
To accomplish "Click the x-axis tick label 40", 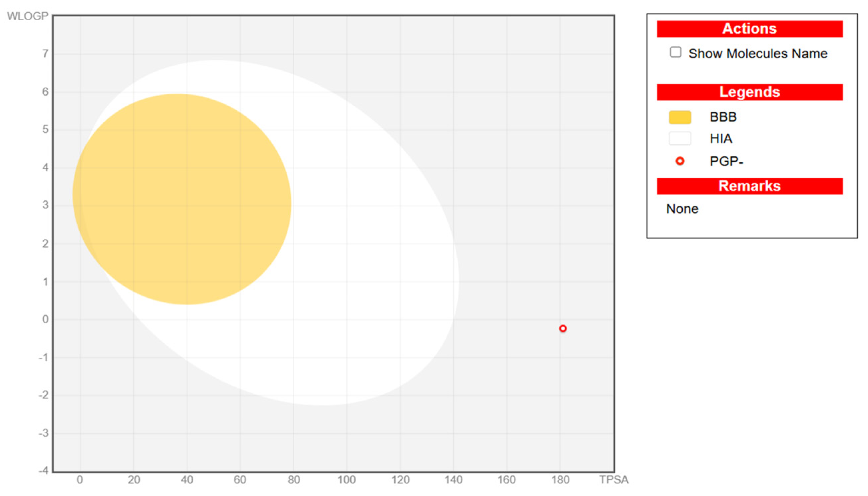I will pos(187,480).
